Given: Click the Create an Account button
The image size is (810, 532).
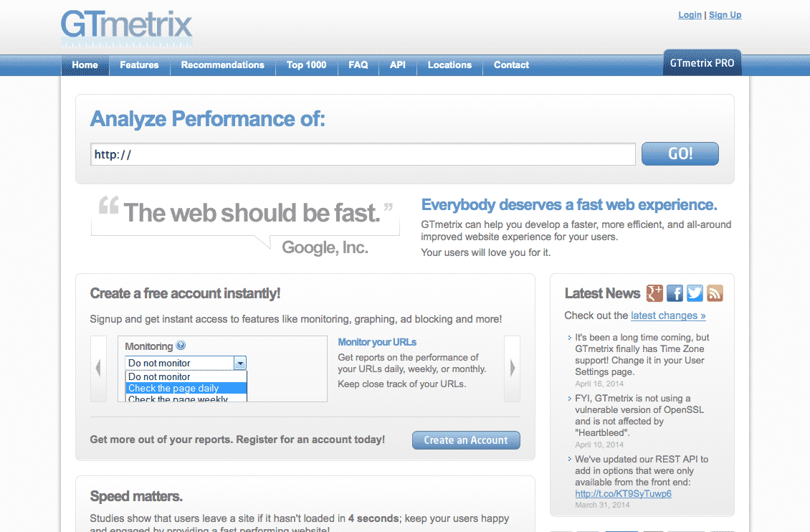Looking at the screenshot, I should (x=466, y=440).
